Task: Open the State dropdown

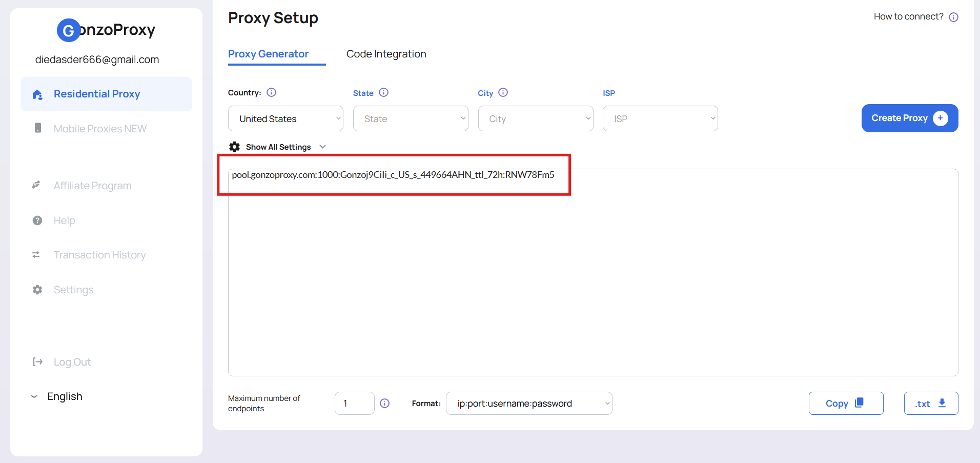Action: click(411, 119)
